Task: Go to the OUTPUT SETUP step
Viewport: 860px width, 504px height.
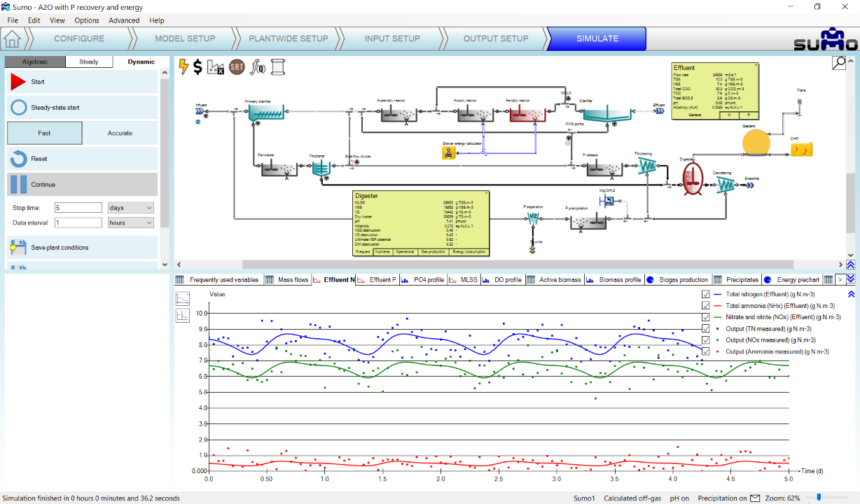Action: pos(496,38)
